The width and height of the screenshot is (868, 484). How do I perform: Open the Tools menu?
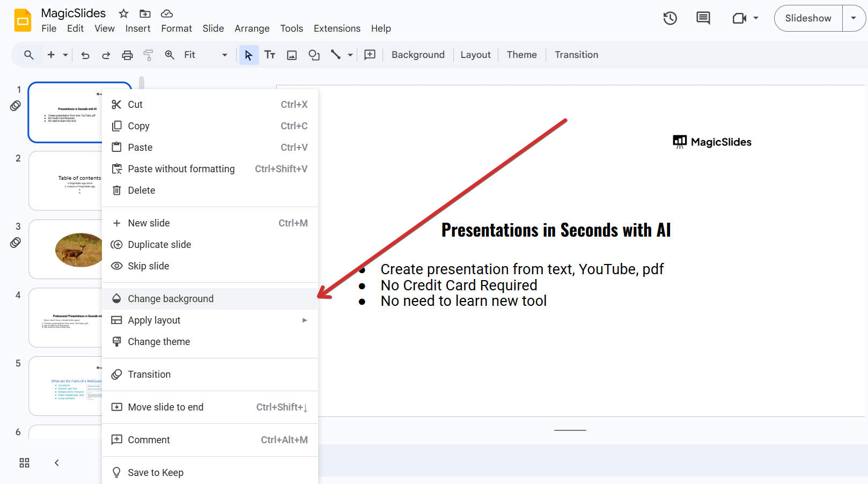click(x=292, y=28)
